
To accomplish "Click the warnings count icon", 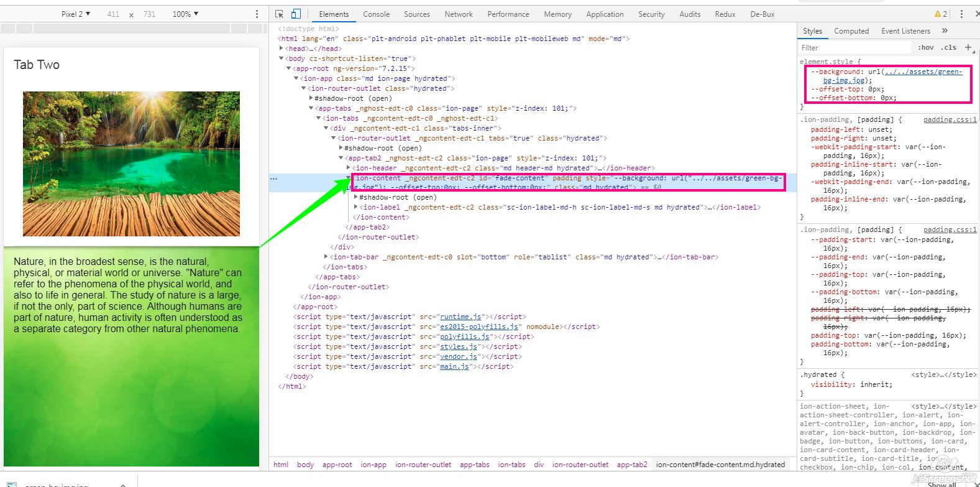I will [x=941, y=14].
